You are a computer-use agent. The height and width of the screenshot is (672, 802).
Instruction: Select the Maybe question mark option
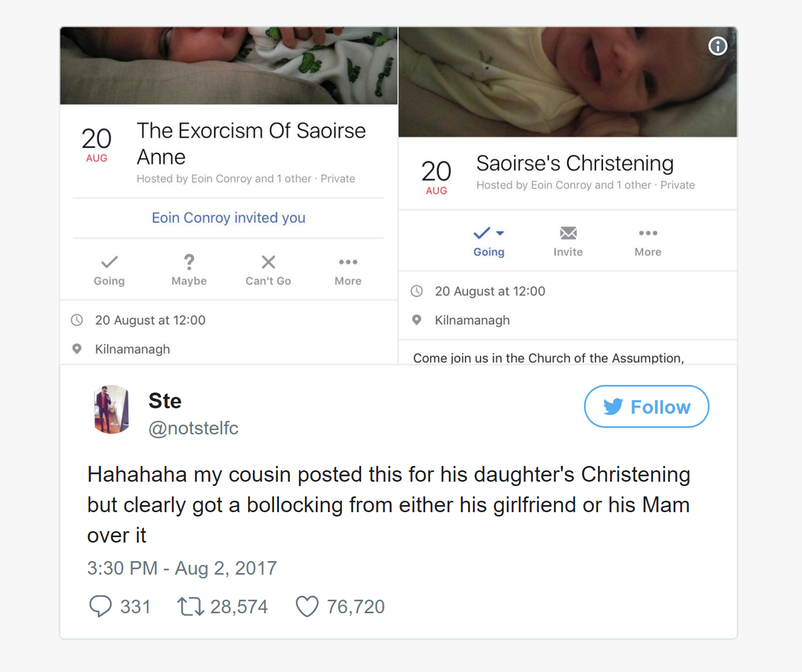tap(189, 262)
